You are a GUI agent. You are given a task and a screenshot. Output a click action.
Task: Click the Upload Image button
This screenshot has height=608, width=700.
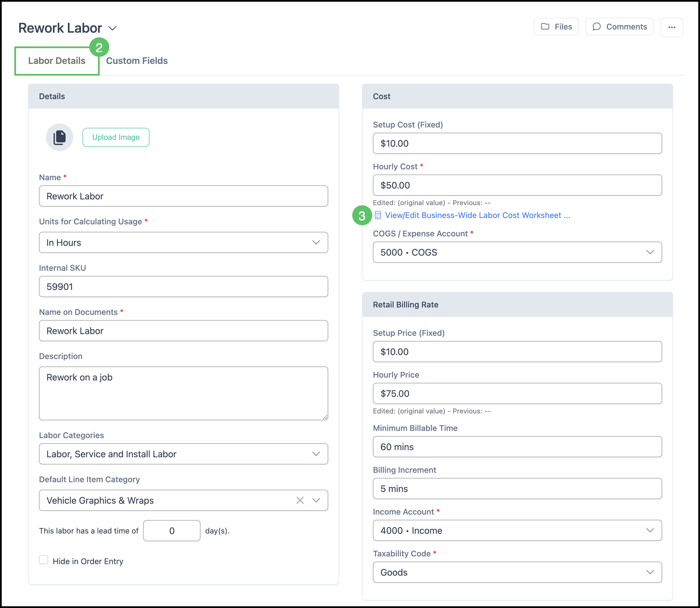116,138
